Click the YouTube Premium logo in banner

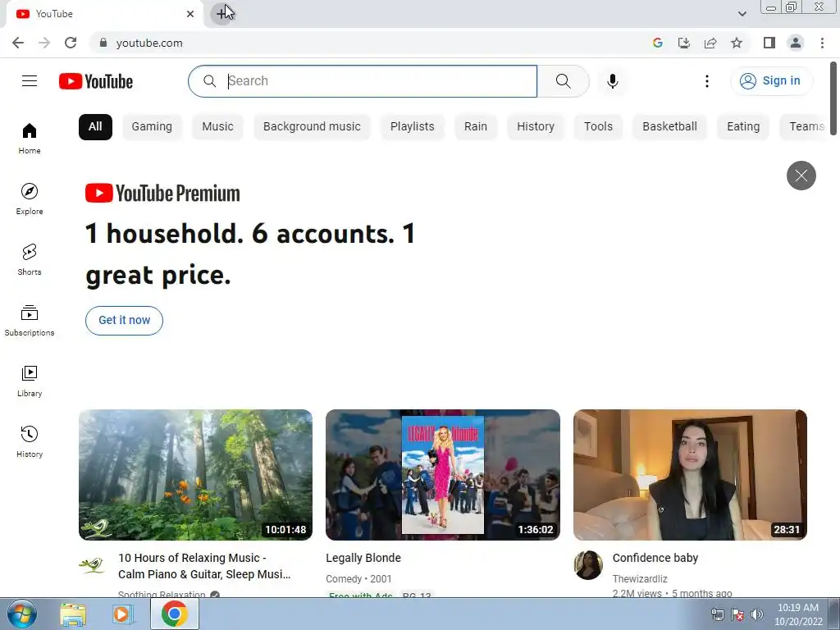[x=162, y=194]
